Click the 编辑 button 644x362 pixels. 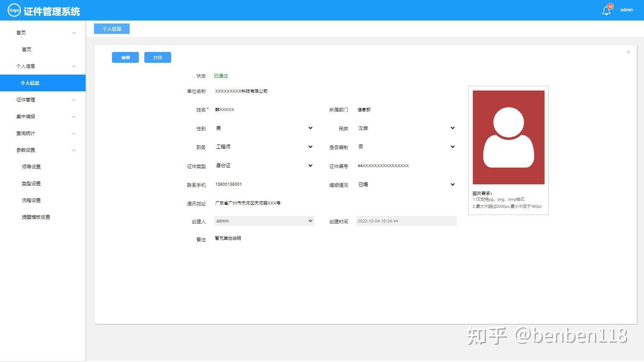125,57
